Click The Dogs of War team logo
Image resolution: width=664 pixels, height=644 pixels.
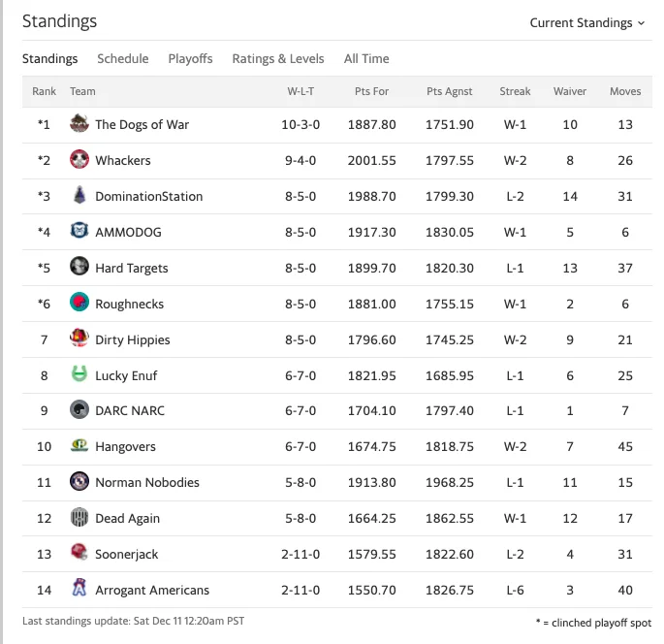(79, 124)
